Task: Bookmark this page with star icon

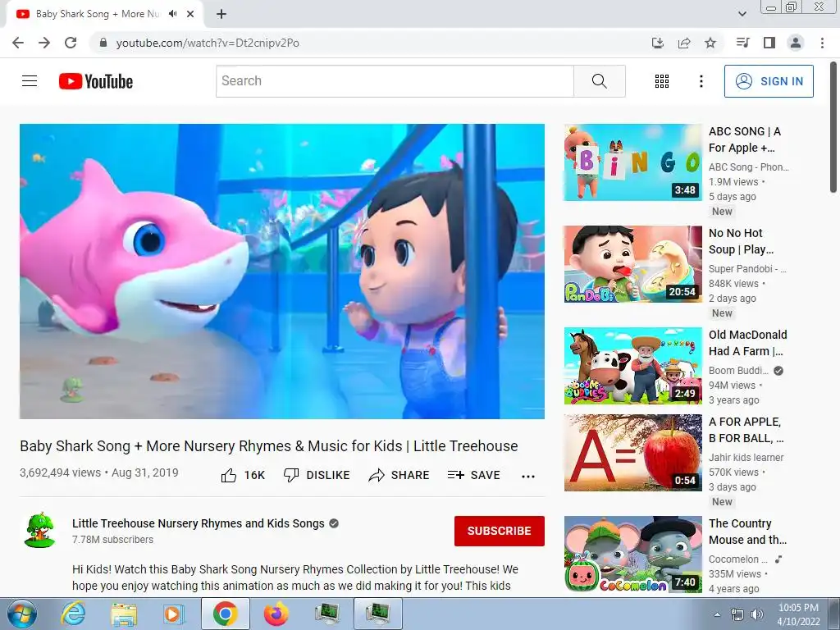Action: pyautogui.click(x=710, y=43)
